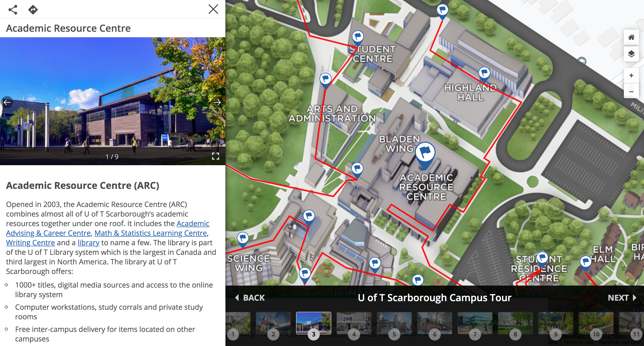Select the flag marker north of Highland Hall
This screenshot has width=644, height=346.
point(442,12)
